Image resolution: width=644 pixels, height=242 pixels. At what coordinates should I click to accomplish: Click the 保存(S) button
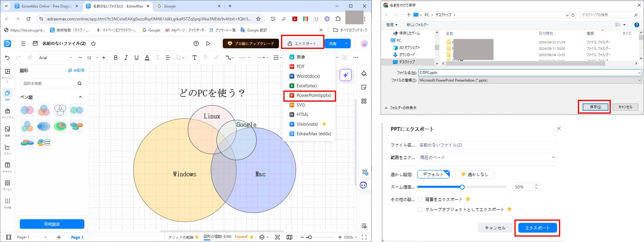click(595, 107)
